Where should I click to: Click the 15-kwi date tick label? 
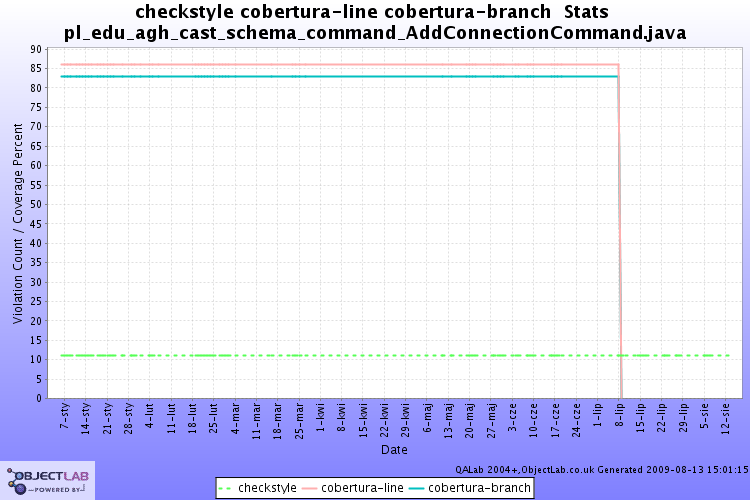364,420
